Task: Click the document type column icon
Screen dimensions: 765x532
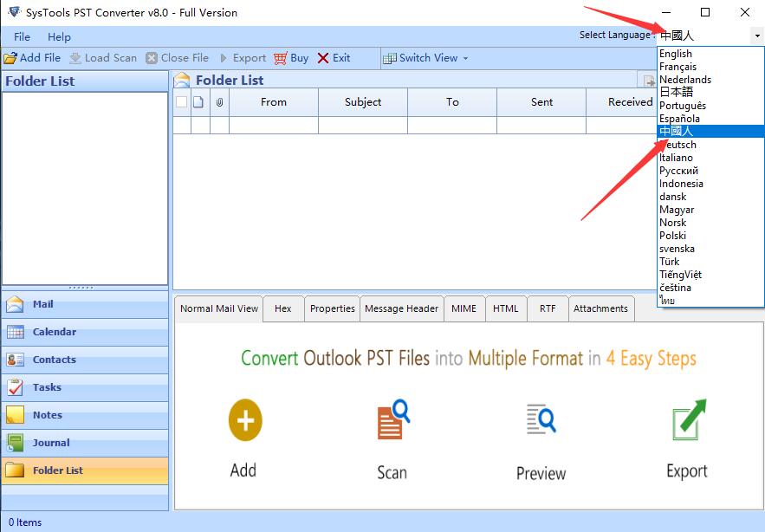Action: 198,102
